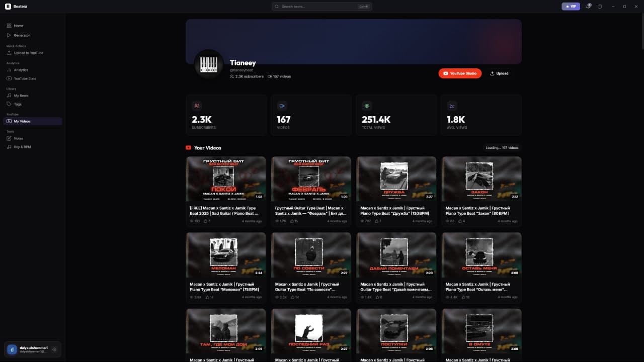Viewport: 644px width, 362px height.
Task: Open the settings gear next to the profile
Action: (54, 349)
